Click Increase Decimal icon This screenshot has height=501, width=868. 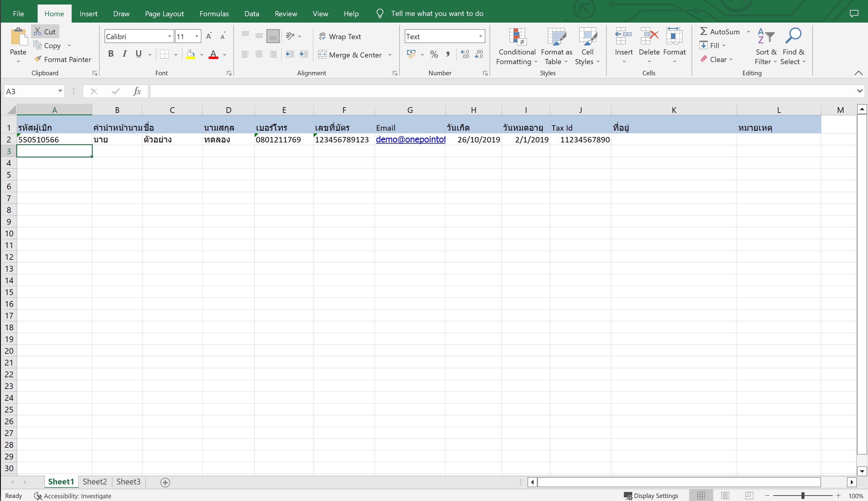(465, 54)
